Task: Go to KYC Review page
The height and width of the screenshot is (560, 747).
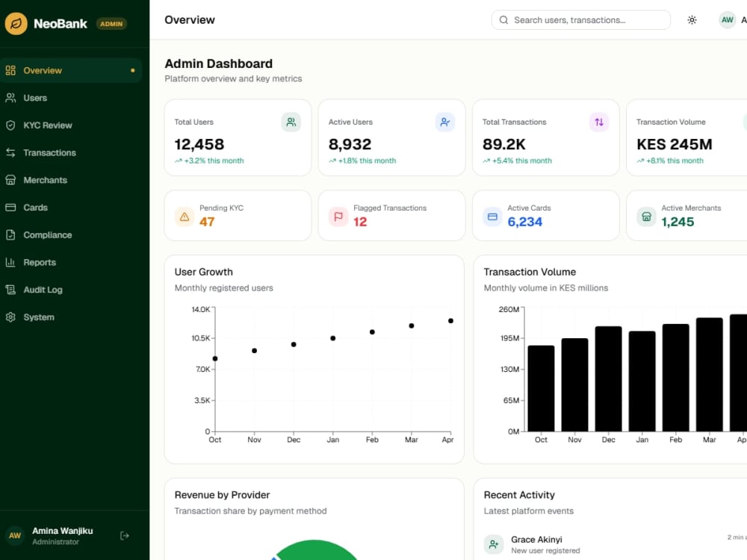Action: point(71,125)
